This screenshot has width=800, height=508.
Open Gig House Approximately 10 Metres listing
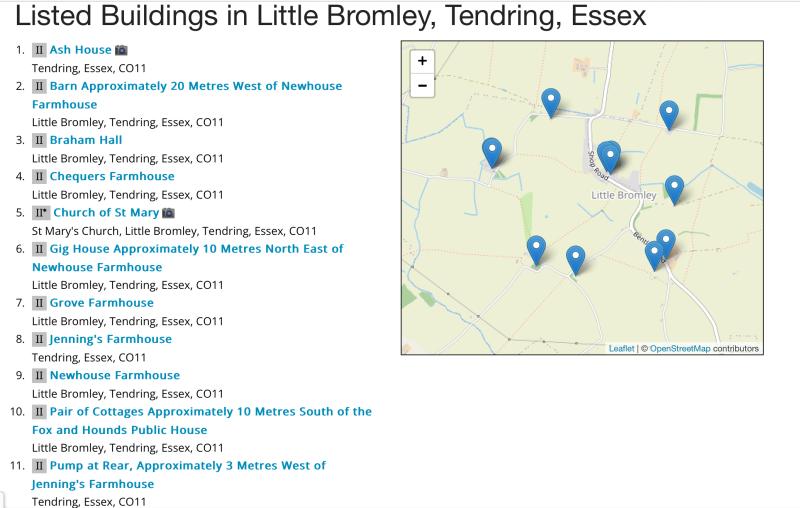click(x=196, y=249)
